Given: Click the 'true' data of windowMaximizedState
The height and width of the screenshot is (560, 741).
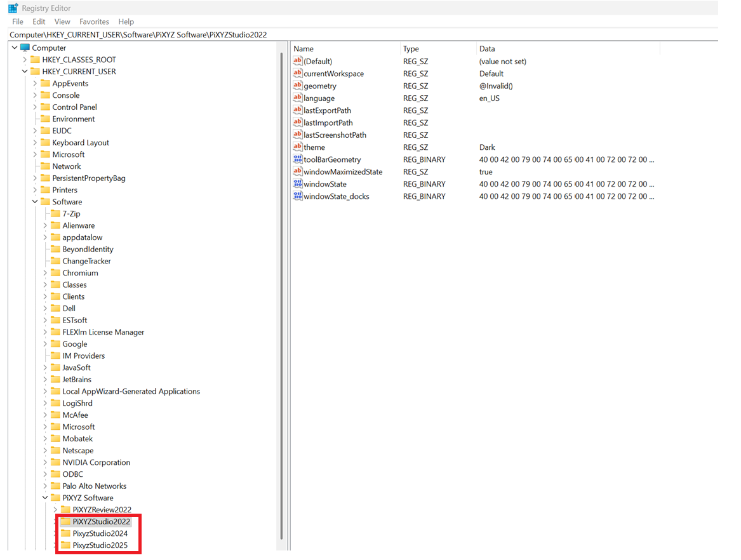Looking at the screenshot, I should tap(486, 171).
